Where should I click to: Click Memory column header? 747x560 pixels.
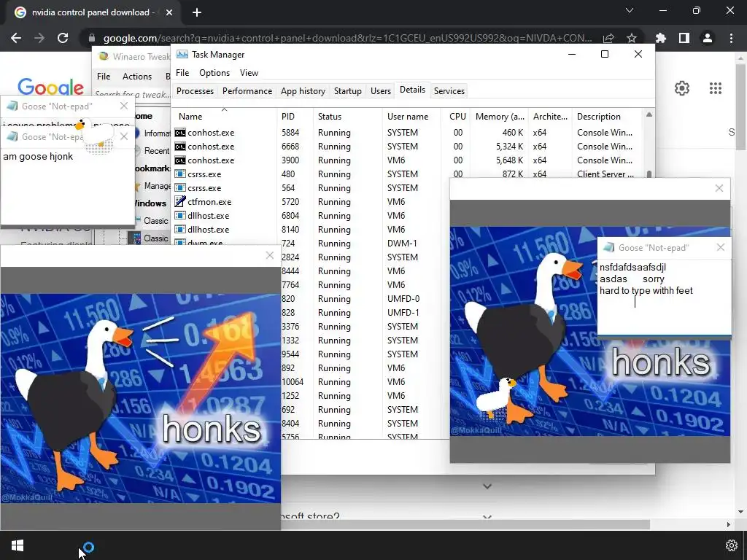499,116
